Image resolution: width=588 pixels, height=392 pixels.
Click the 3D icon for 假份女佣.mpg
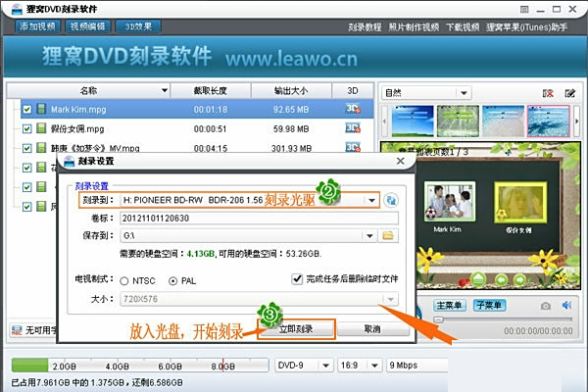coord(353,128)
